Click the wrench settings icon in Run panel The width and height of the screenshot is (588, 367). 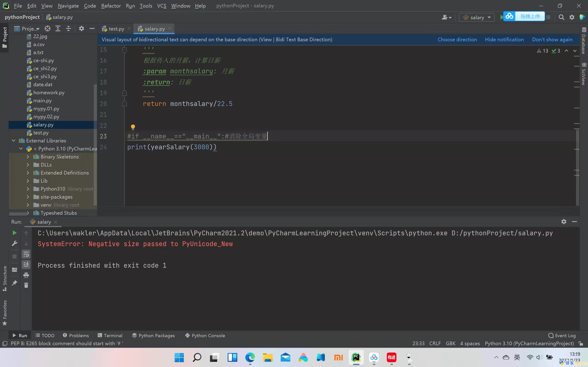(14, 243)
